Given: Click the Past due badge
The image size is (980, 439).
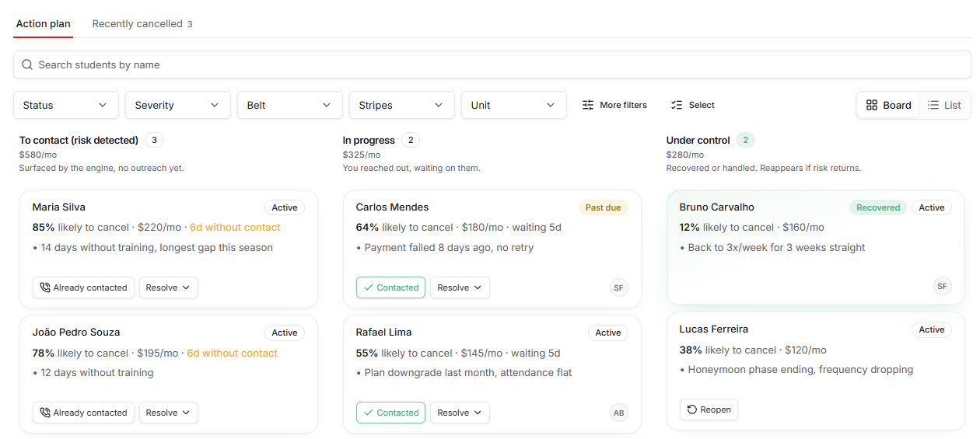Looking at the screenshot, I should tap(604, 207).
